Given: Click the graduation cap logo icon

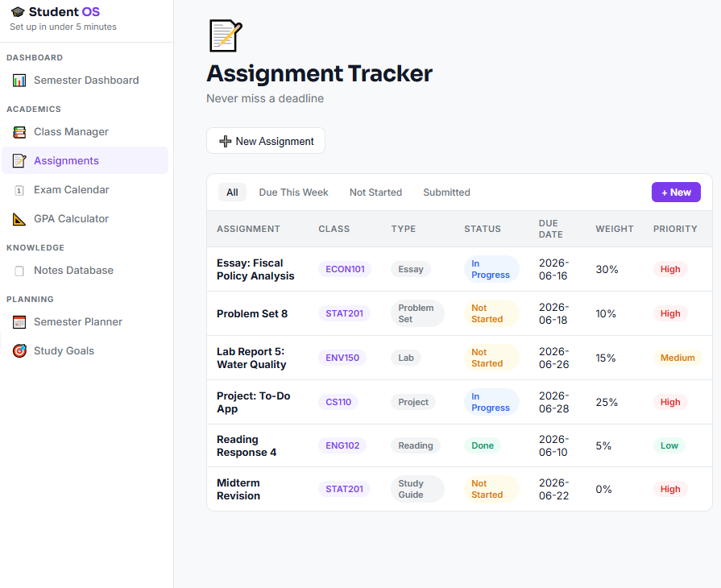Looking at the screenshot, I should 18,11.
